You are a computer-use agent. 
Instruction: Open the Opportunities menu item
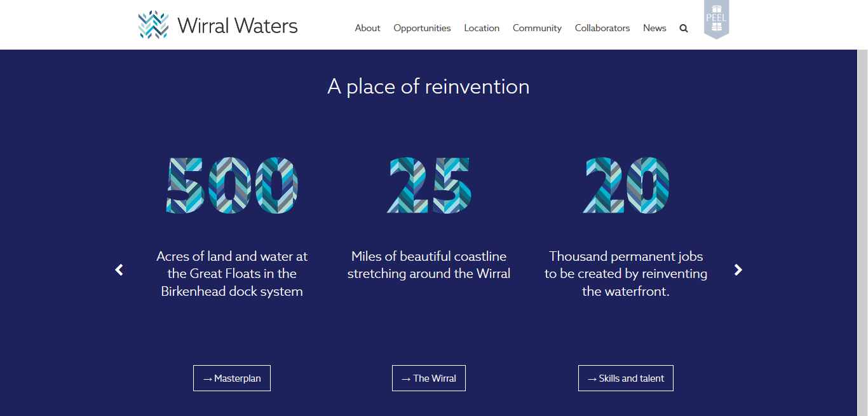tap(422, 28)
